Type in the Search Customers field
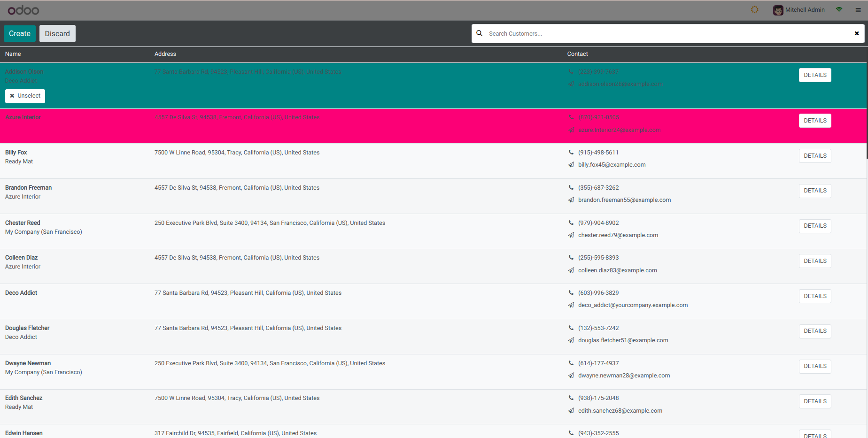Image resolution: width=868 pixels, height=438 pixels. 667,34
